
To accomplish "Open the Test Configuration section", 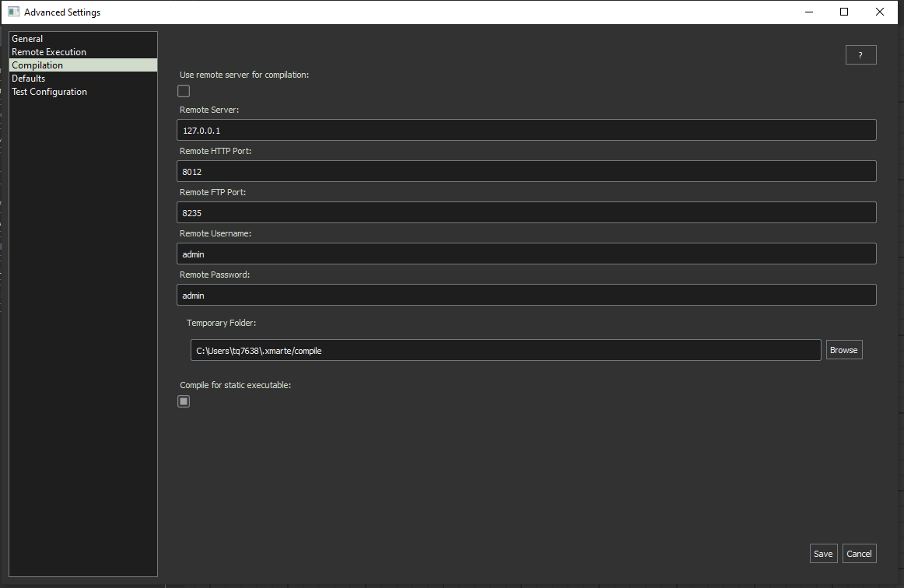I will pos(49,92).
